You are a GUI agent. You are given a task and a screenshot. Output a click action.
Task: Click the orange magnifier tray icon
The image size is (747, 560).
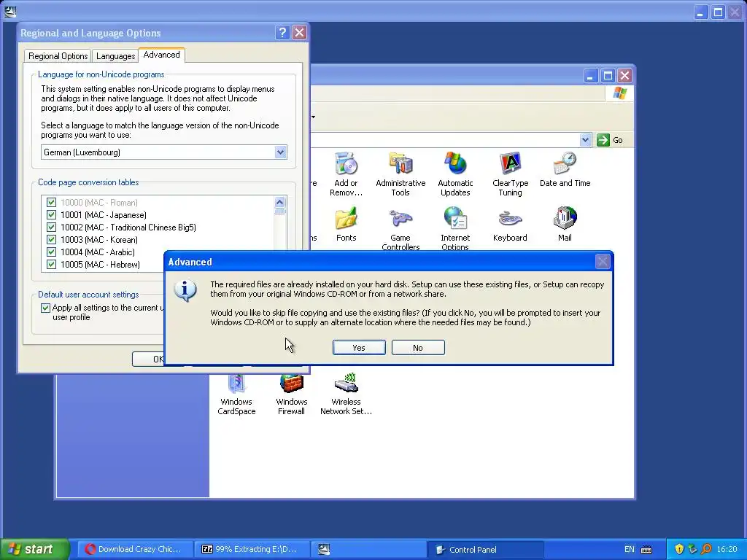click(x=706, y=549)
